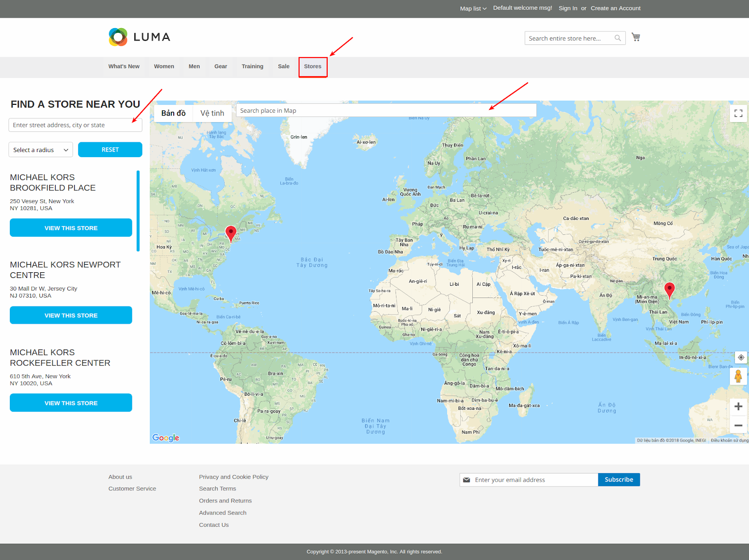Open Privacy and Cookie Policy link

pos(234,477)
